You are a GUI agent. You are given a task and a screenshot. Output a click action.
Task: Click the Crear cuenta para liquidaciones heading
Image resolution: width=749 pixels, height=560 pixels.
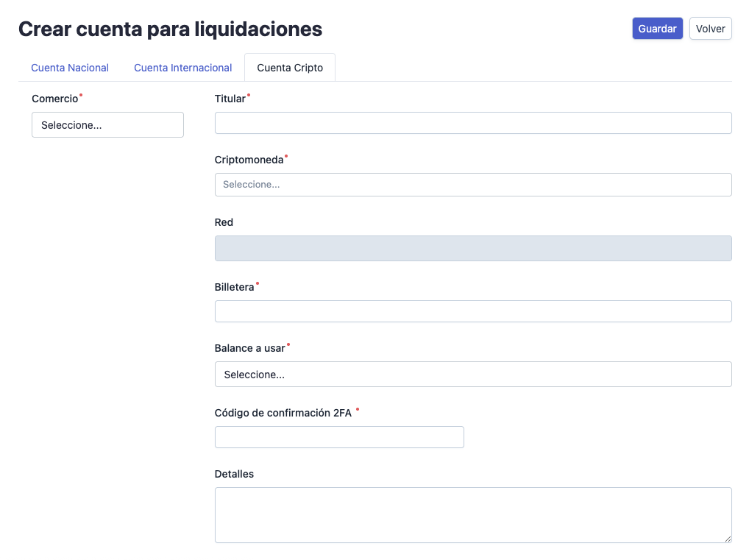[x=171, y=29]
